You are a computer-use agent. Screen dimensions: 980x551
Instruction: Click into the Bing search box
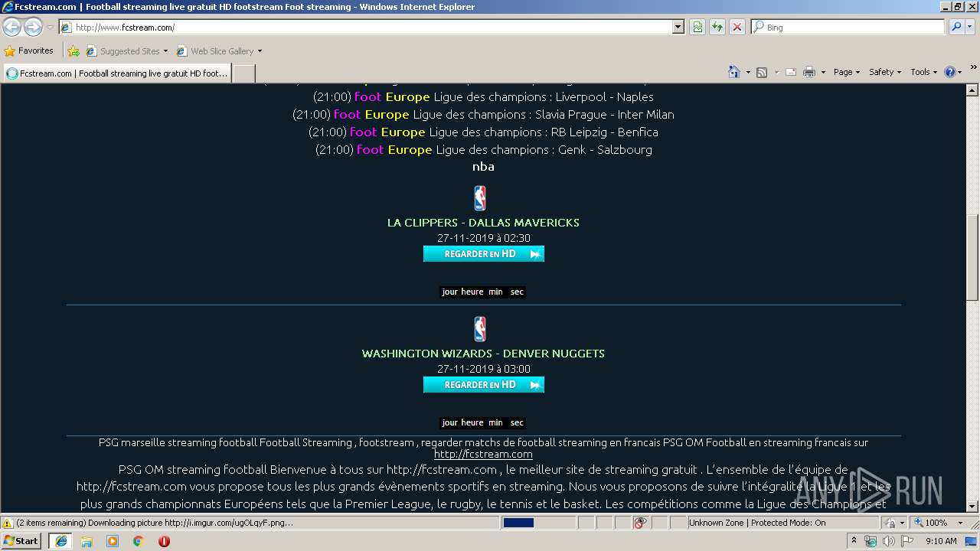pyautogui.click(x=848, y=27)
